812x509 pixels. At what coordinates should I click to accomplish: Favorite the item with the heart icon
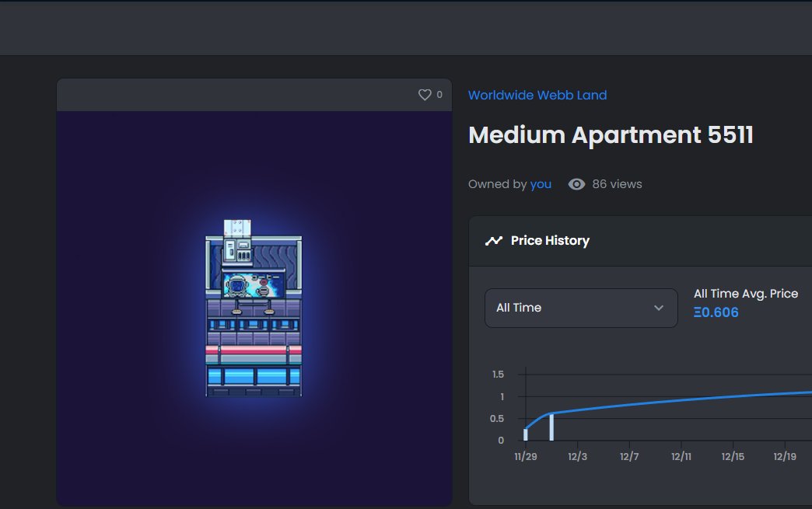425,95
